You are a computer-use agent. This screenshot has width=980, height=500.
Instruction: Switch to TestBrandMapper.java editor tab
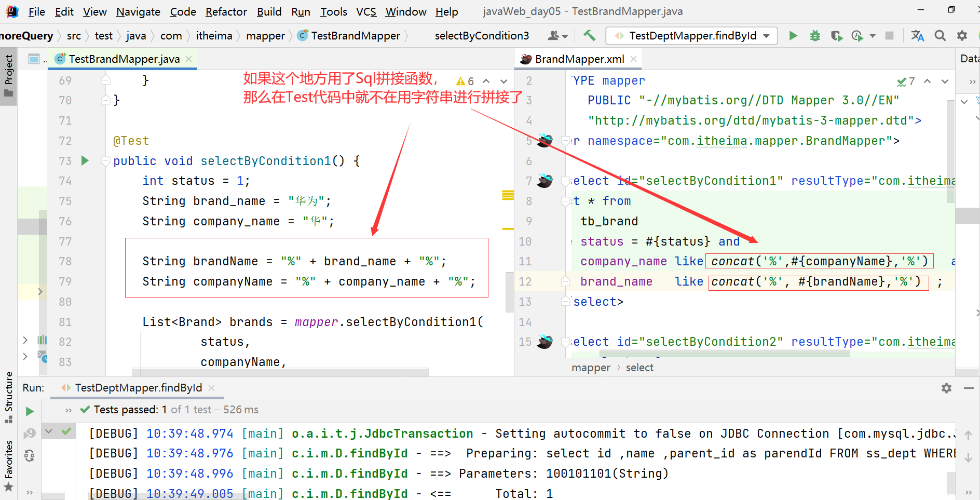point(124,59)
